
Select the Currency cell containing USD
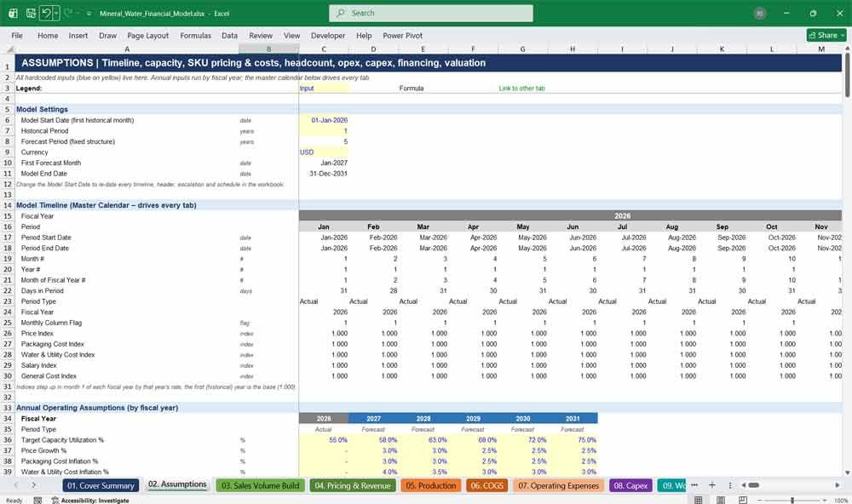(324, 152)
